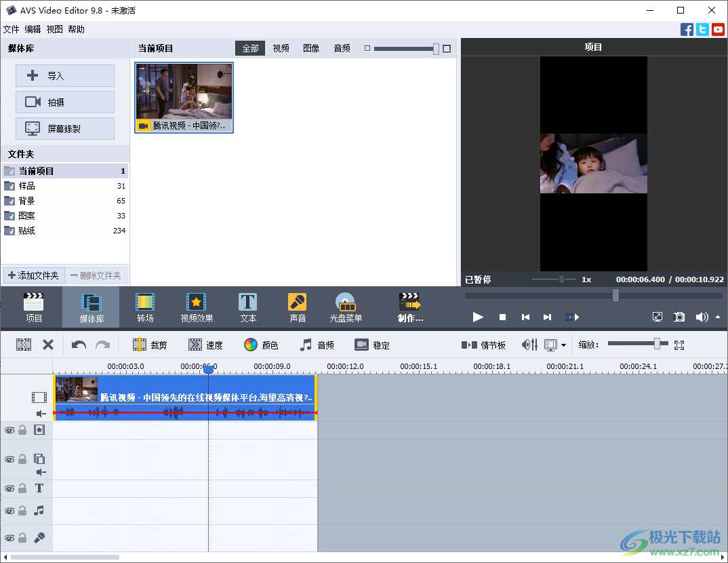The image size is (728, 563).
Task: Lock the video effects track
Action: click(22, 430)
